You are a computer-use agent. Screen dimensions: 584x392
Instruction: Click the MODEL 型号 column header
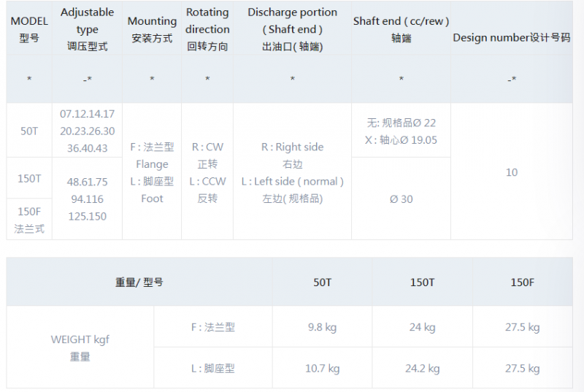(x=29, y=29)
